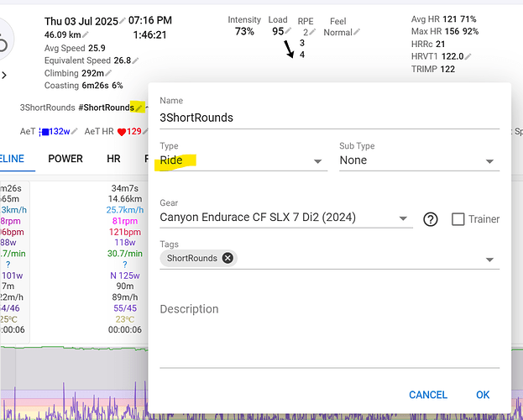Screen dimensions: 523x420
Task: Click into the Description text field
Action: [329, 332]
